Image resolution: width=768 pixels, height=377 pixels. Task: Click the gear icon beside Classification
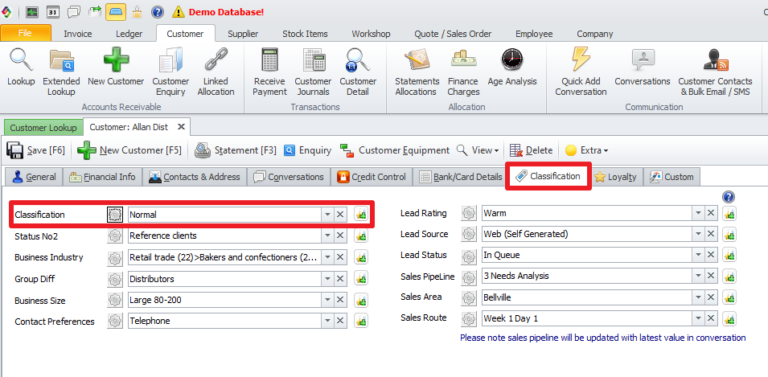coord(115,214)
